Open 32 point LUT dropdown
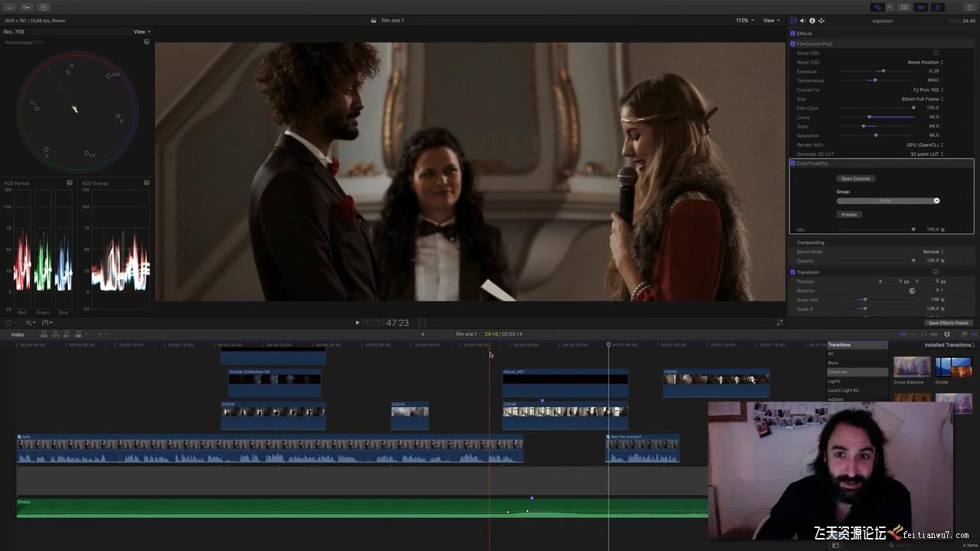The image size is (980, 551). [x=926, y=154]
